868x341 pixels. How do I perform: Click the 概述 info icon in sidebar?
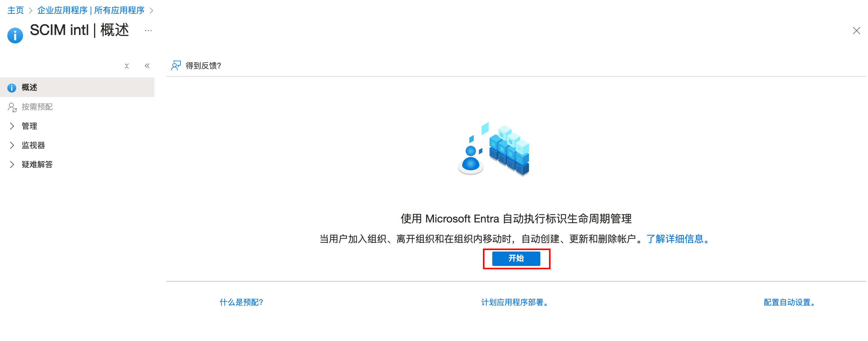[x=12, y=88]
